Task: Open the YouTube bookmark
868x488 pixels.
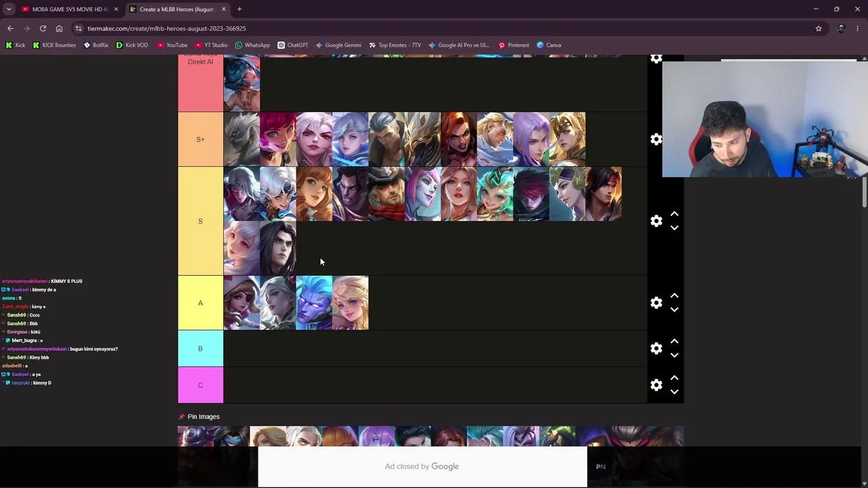Action: tap(172, 45)
